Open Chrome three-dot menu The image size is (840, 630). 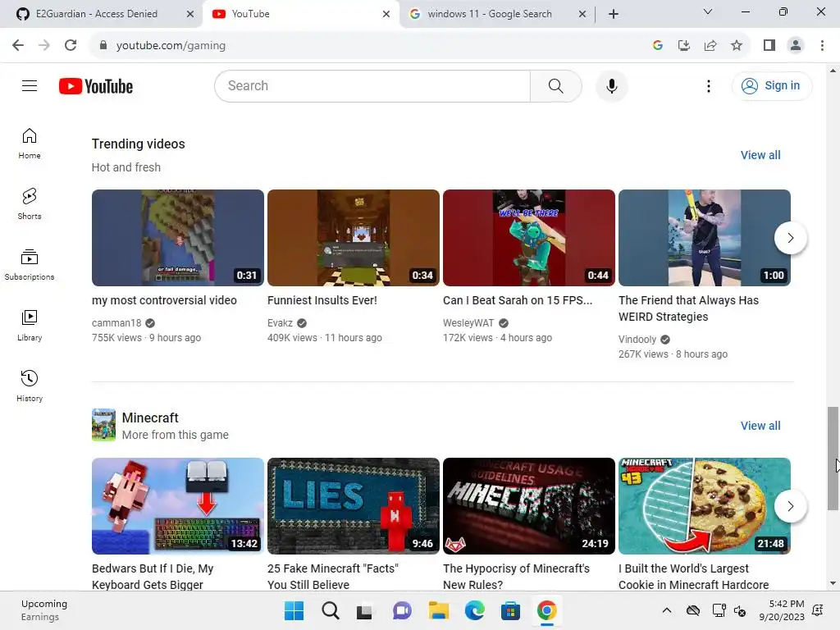tap(822, 45)
